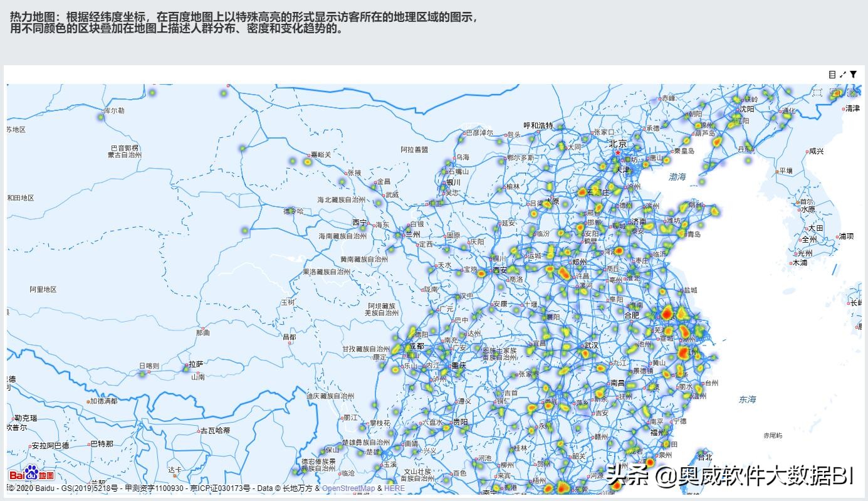Click the 西安 city label
This screenshot has width=868, height=501.
pos(499,270)
